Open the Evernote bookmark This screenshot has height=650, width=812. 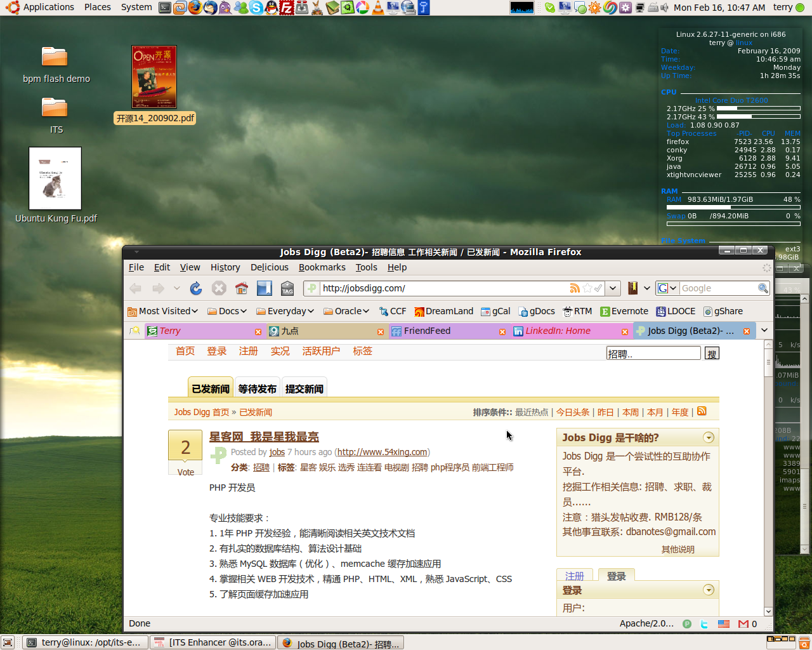click(624, 311)
